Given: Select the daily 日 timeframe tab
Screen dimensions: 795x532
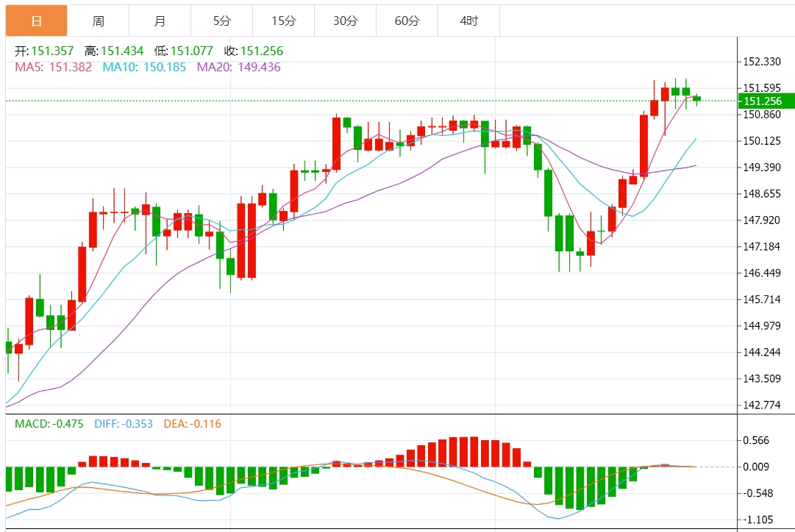Looking at the screenshot, I should (x=37, y=21).
